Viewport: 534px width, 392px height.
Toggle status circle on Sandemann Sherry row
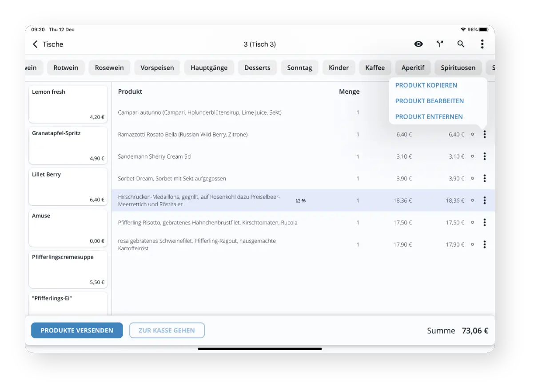pyautogui.click(x=472, y=156)
